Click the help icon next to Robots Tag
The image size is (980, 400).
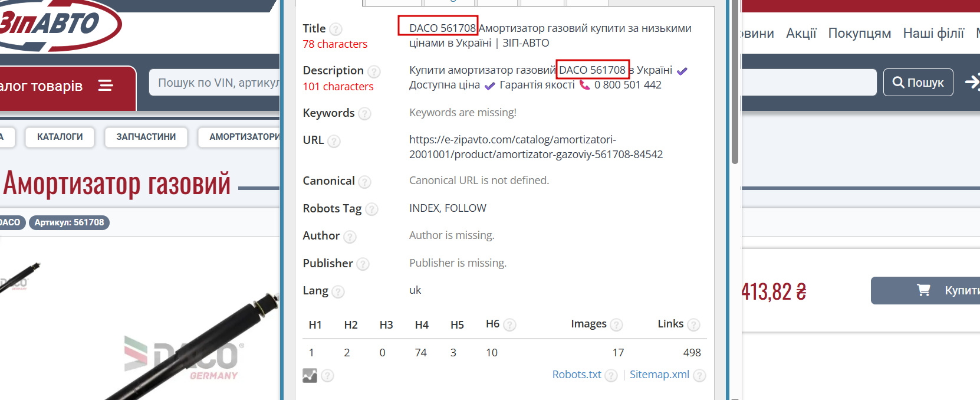click(x=371, y=209)
